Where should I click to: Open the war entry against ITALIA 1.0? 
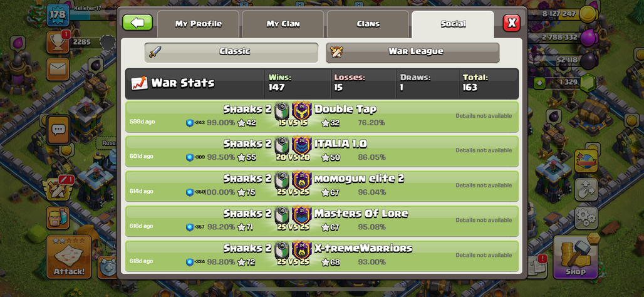(321, 151)
